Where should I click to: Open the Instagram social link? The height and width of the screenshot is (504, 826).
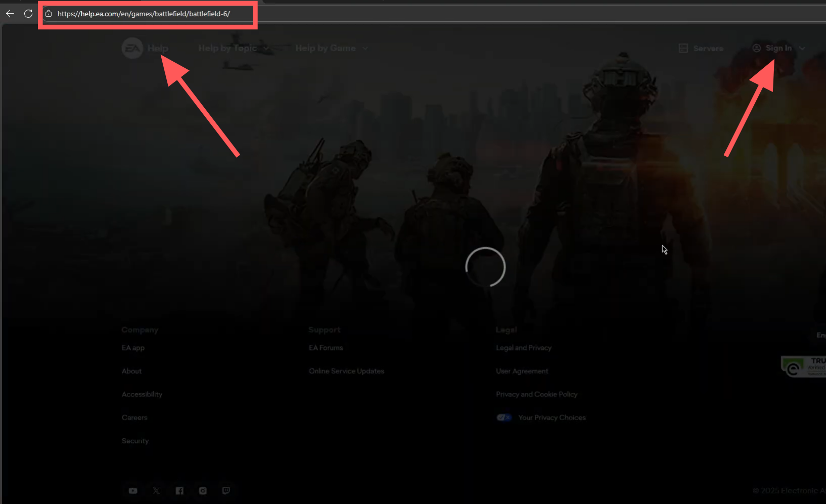203,491
